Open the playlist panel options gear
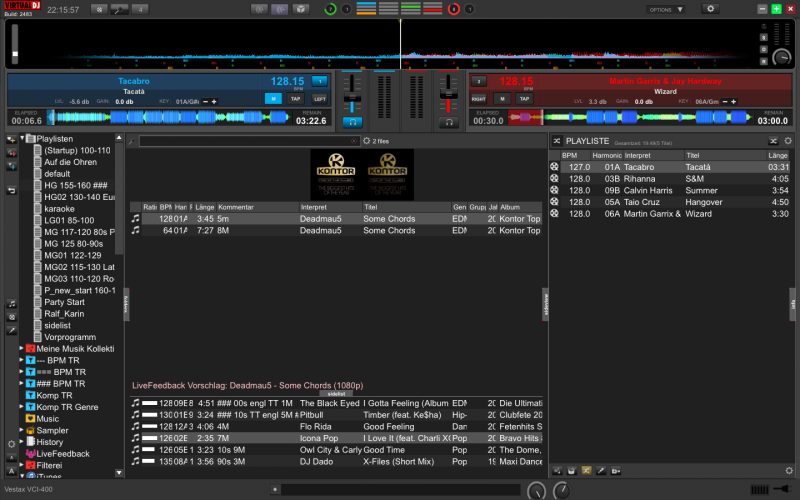 point(789,142)
